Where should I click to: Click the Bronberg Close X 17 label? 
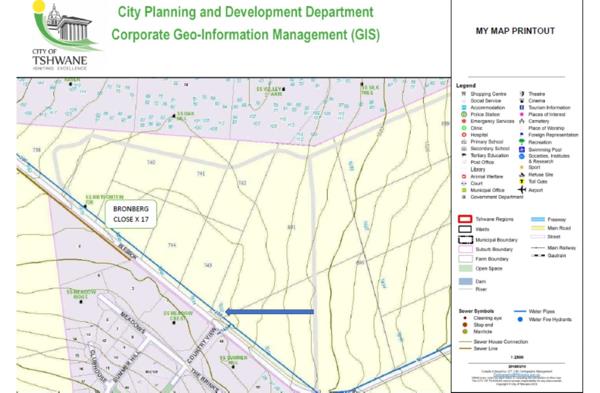coord(131,214)
